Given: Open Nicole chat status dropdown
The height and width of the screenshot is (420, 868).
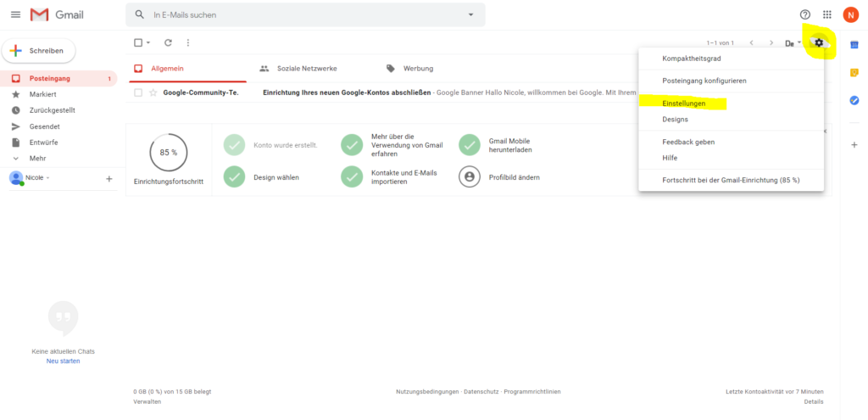Looking at the screenshot, I should (x=37, y=178).
